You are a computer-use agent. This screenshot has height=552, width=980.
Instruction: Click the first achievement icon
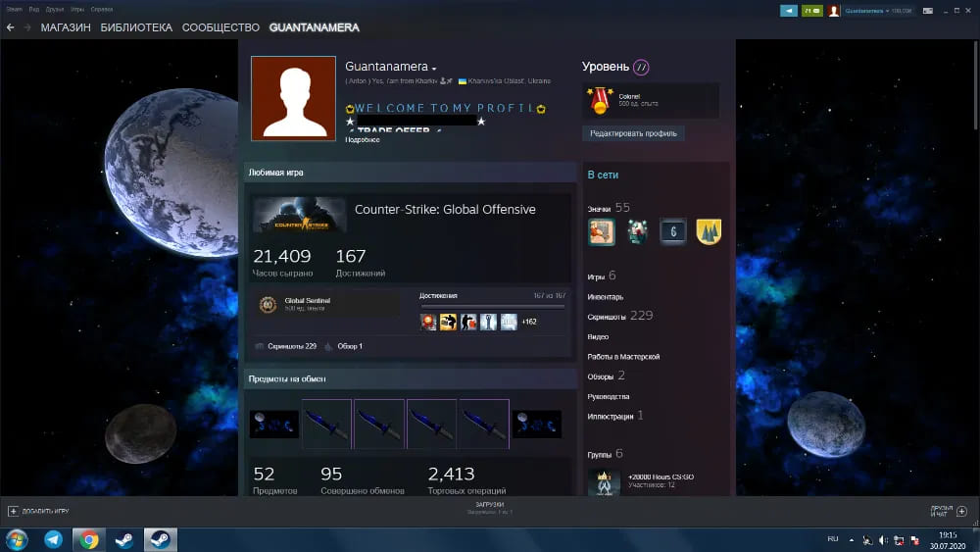(428, 322)
